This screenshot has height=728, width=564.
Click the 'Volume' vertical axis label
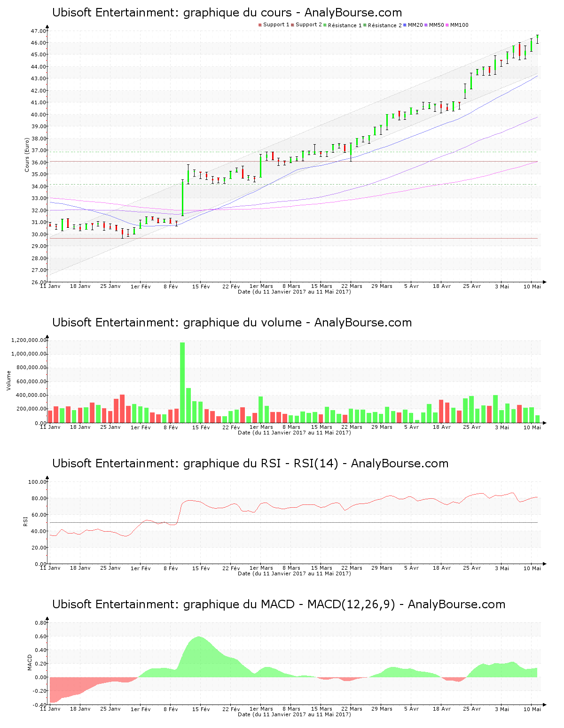coord(8,380)
